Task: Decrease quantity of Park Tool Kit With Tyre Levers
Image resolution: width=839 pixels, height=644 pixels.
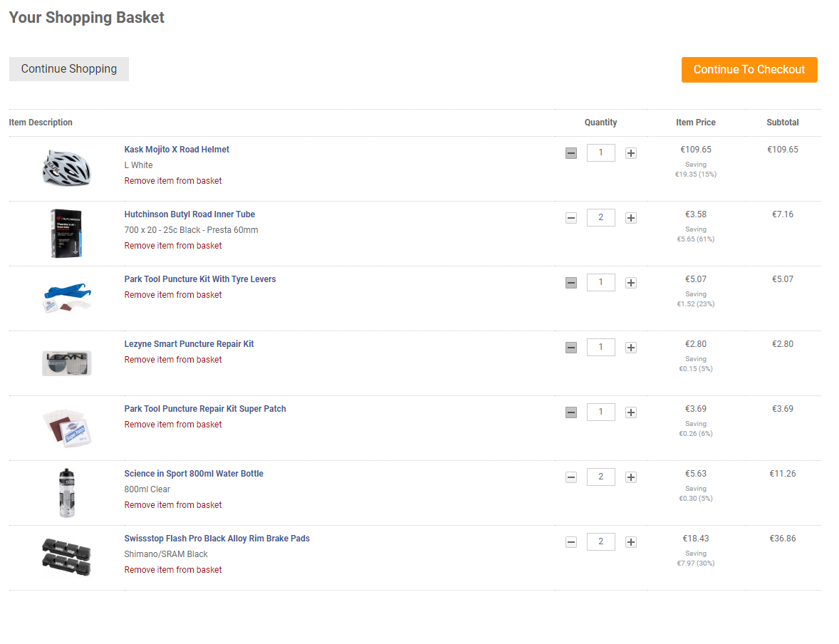Action: click(571, 283)
